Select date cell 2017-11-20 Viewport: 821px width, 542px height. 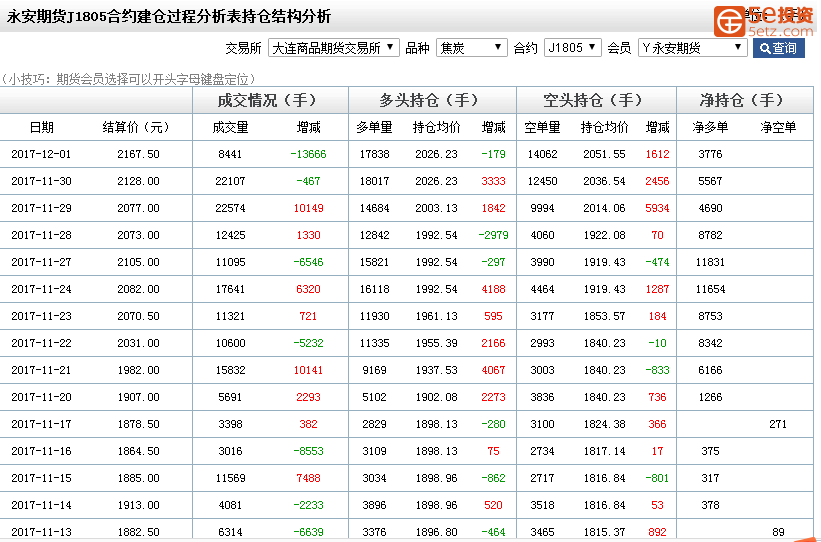click(41, 397)
